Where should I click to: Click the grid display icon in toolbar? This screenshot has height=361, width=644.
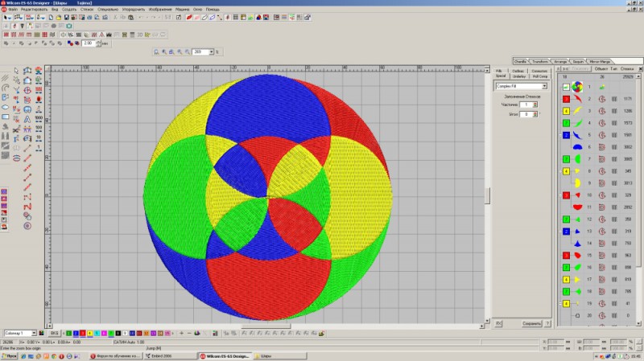pos(236,17)
